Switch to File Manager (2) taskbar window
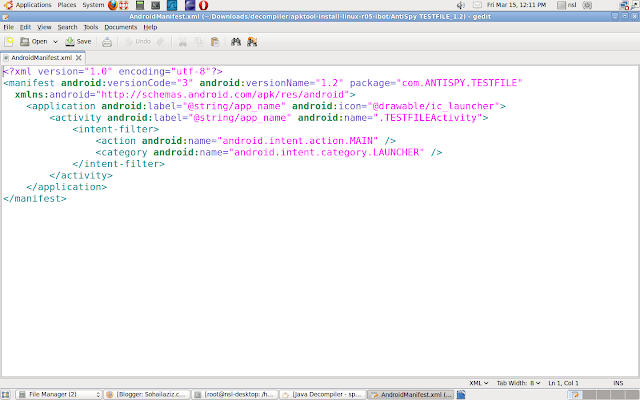The height and width of the screenshot is (400, 640). 58,394
